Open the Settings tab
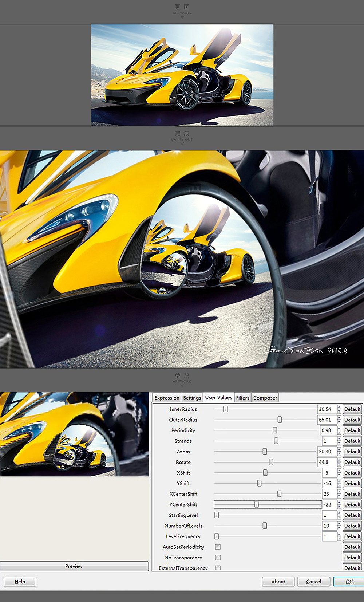 pos(192,398)
